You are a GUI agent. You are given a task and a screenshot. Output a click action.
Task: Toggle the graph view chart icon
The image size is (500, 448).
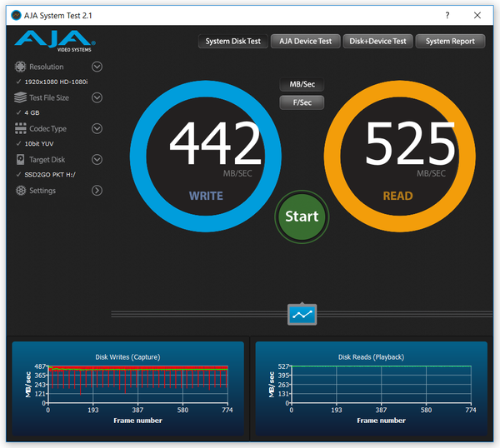pos(302,315)
